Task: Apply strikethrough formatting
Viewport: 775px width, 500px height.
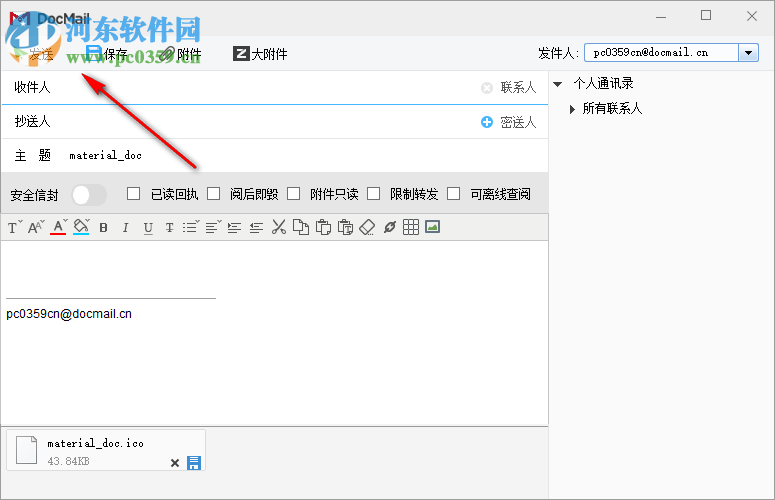Action: 170,228
